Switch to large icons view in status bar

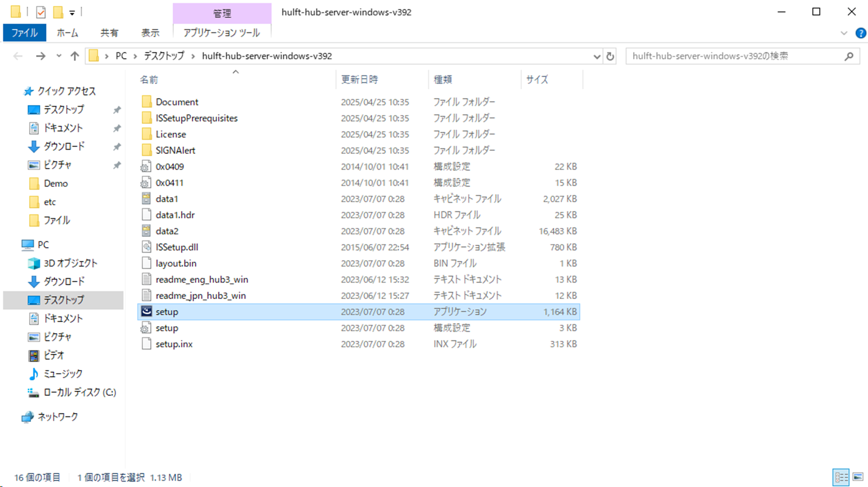tap(858, 477)
